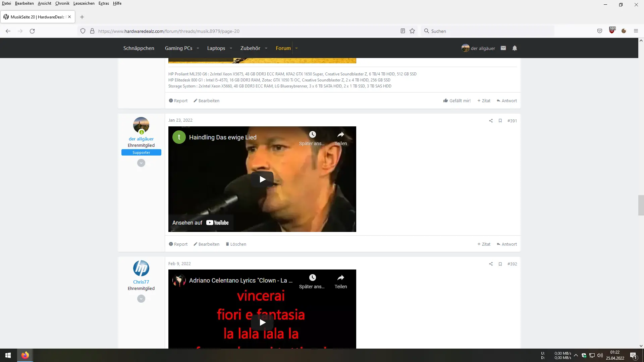The image size is (644, 362).
Task: Report post #391
Action: tap(178, 244)
